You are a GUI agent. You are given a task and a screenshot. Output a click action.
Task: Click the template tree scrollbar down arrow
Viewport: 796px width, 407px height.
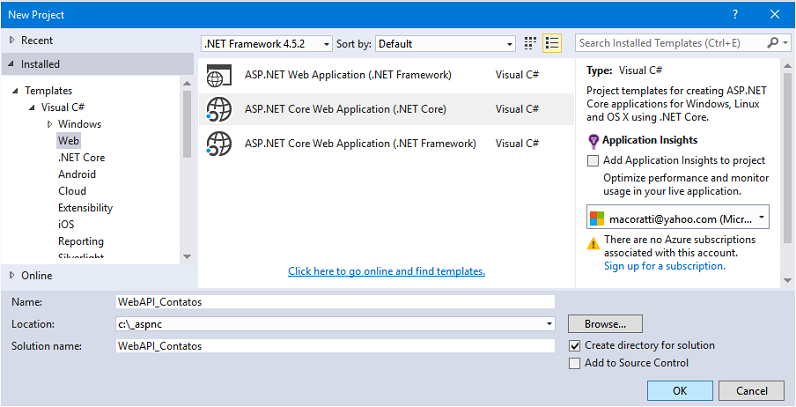[x=186, y=256]
